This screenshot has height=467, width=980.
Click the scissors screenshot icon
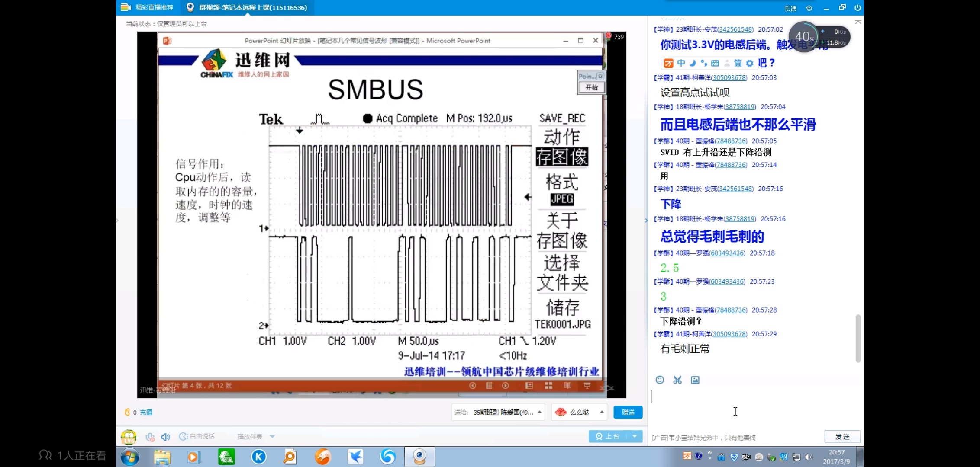pyautogui.click(x=677, y=380)
